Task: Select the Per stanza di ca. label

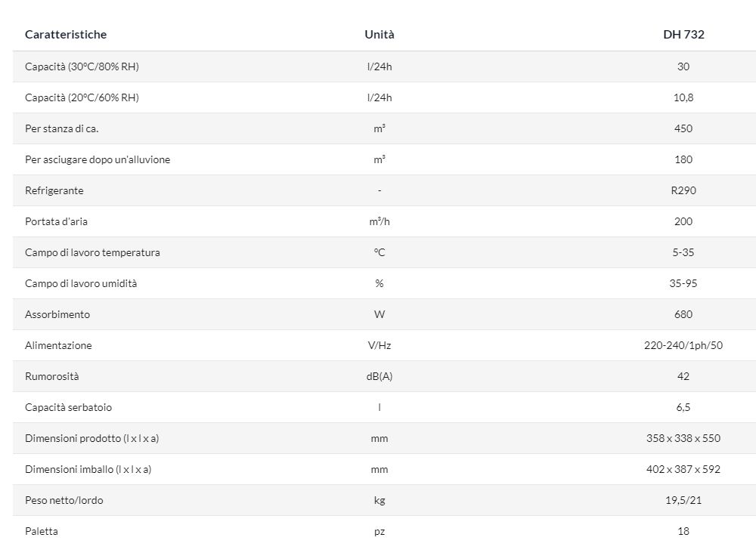Action: tap(62, 128)
